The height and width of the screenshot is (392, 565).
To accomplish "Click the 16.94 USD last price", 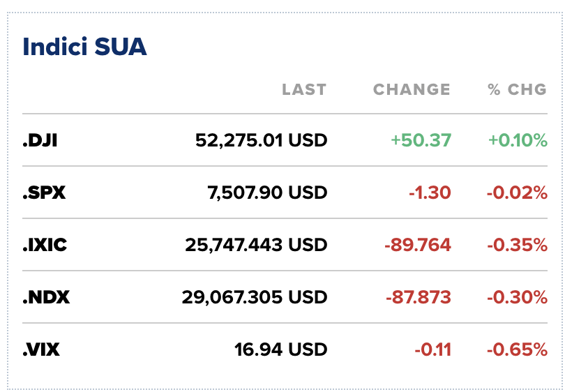I will [280, 349].
